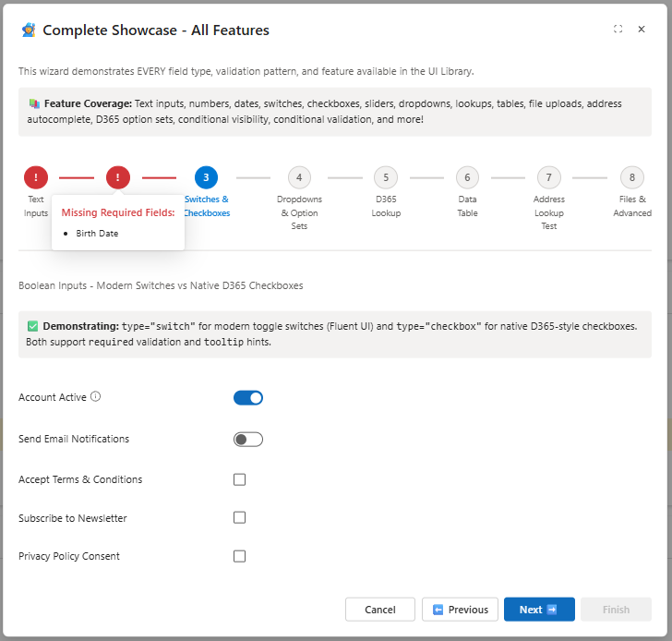Go to step 4 Dropdowns & Option Sets

click(299, 177)
